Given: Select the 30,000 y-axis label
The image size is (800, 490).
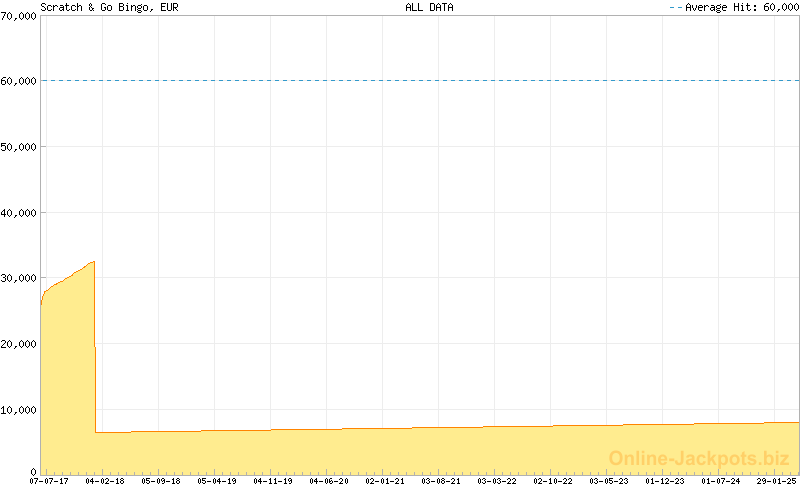Looking at the screenshot, I should coord(19,278).
